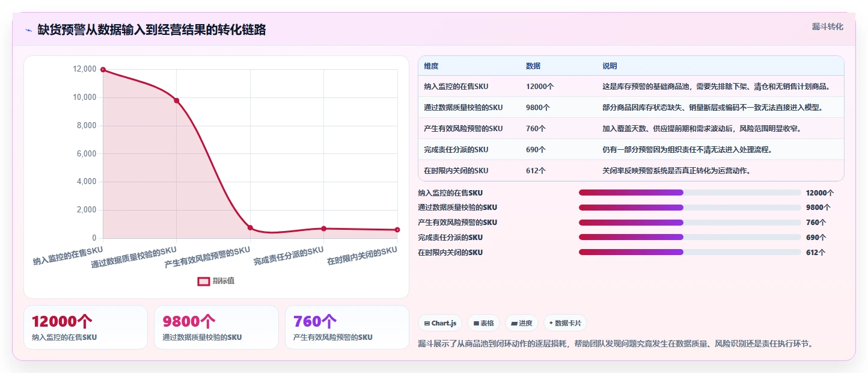Click the progress bar for 产生有效风险预警的SKU

tap(689, 223)
